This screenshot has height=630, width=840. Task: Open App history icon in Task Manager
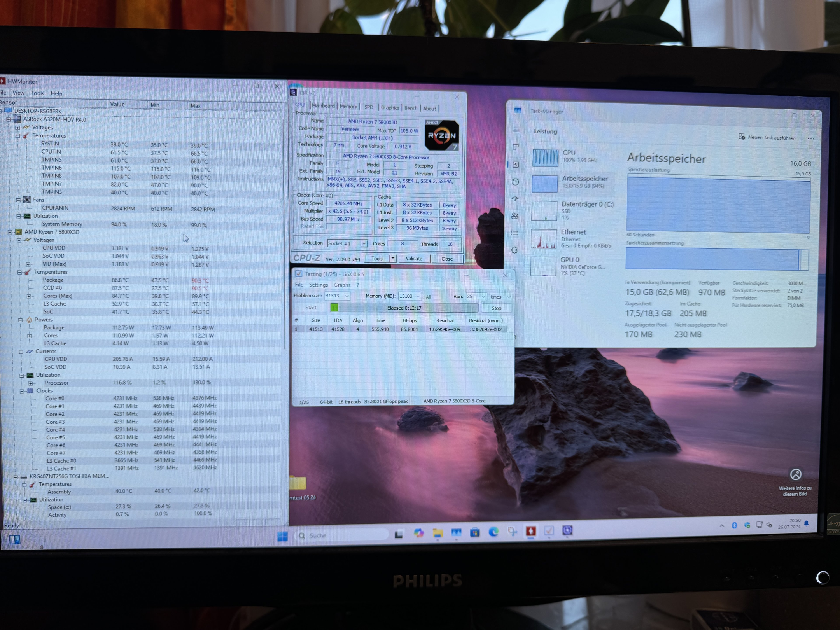point(515,182)
